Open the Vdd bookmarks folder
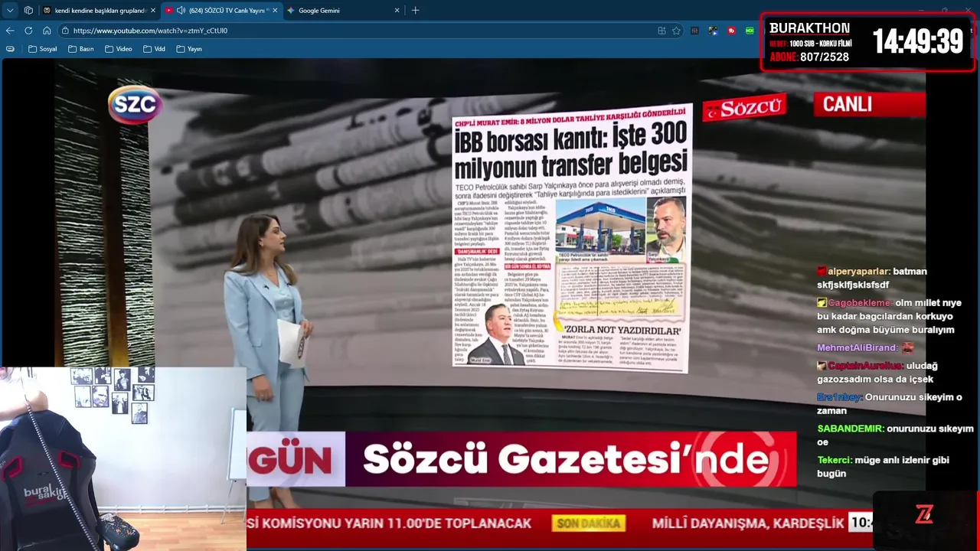Image resolution: width=980 pixels, height=551 pixels. [153, 49]
